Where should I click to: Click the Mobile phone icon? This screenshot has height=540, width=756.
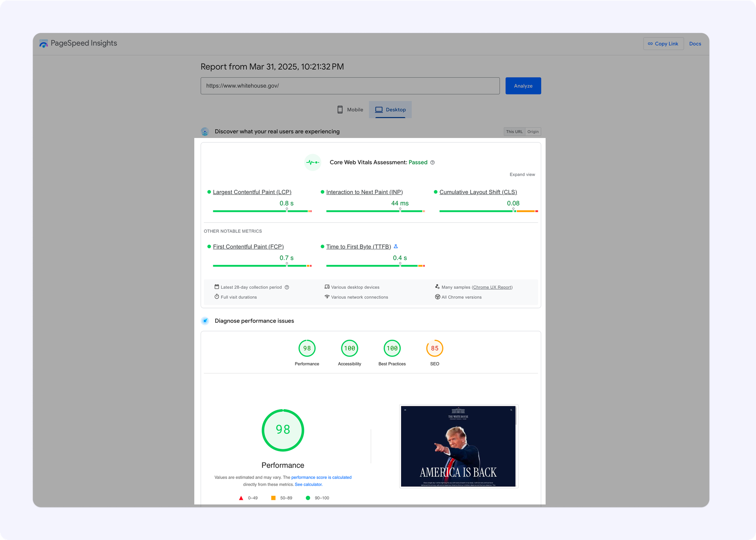[x=340, y=110]
